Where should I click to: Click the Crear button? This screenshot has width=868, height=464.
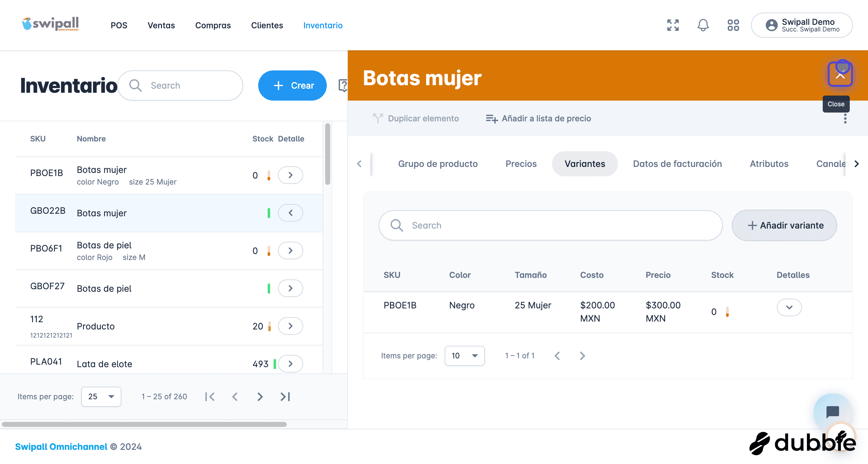[292, 86]
